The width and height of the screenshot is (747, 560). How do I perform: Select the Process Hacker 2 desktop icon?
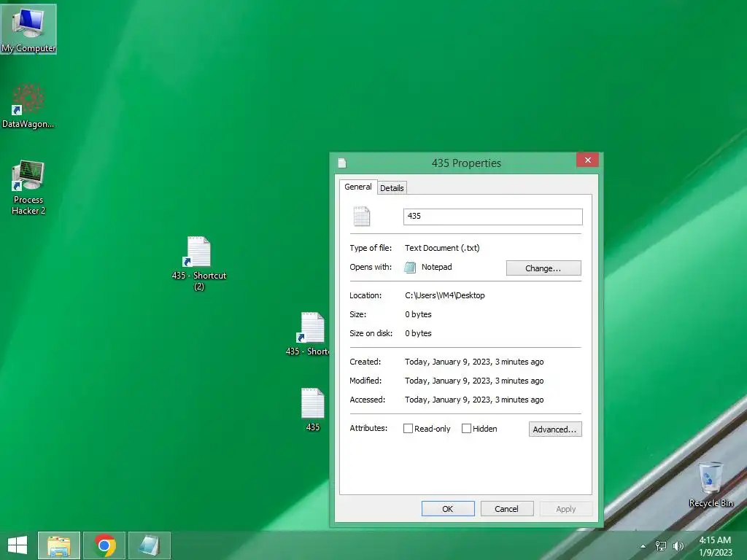click(x=28, y=187)
